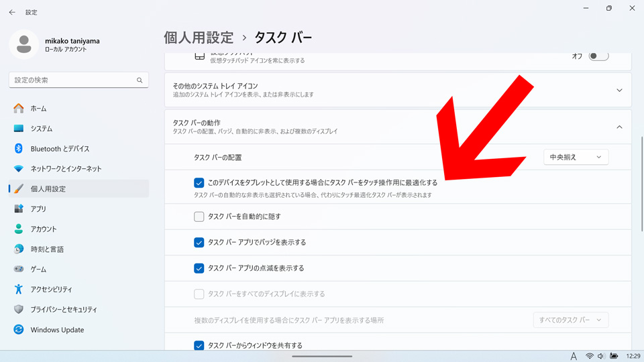The image size is (644, 362).
Task: Click タスク バーの配置 label
Action: click(x=217, y=158)
